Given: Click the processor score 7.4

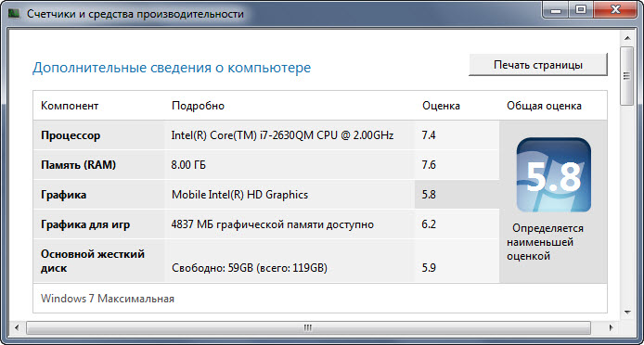Looking at the screenshot, I should click(x=429, y=135).
